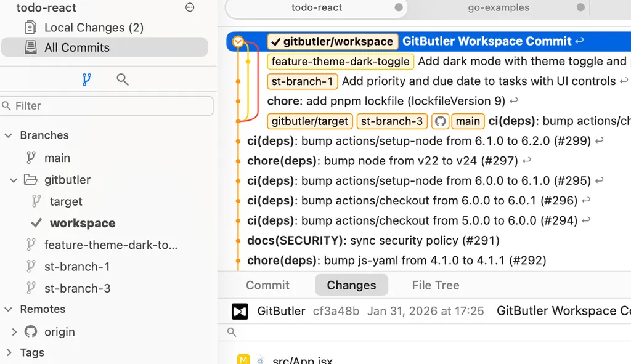Collapse the Branches section
The width and height of the screenshot is (631, 364).
[x=9, y=135]
